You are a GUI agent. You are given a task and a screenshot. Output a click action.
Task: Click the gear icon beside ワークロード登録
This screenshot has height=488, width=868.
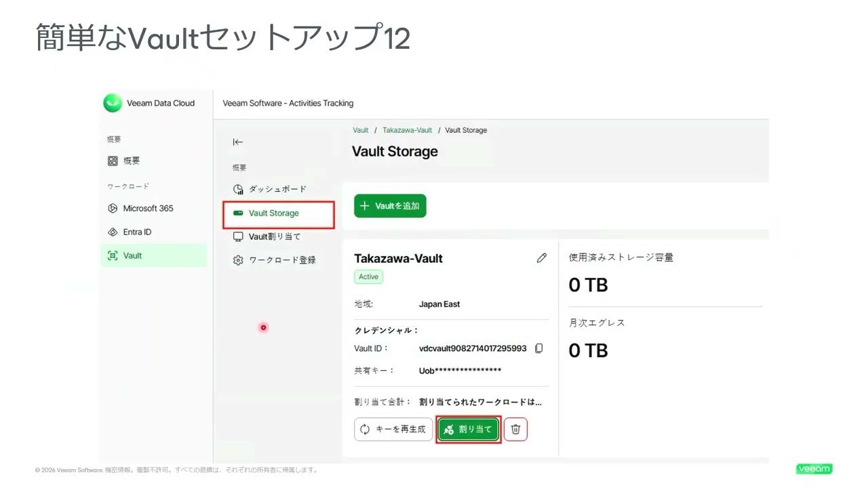click(238, 260)
